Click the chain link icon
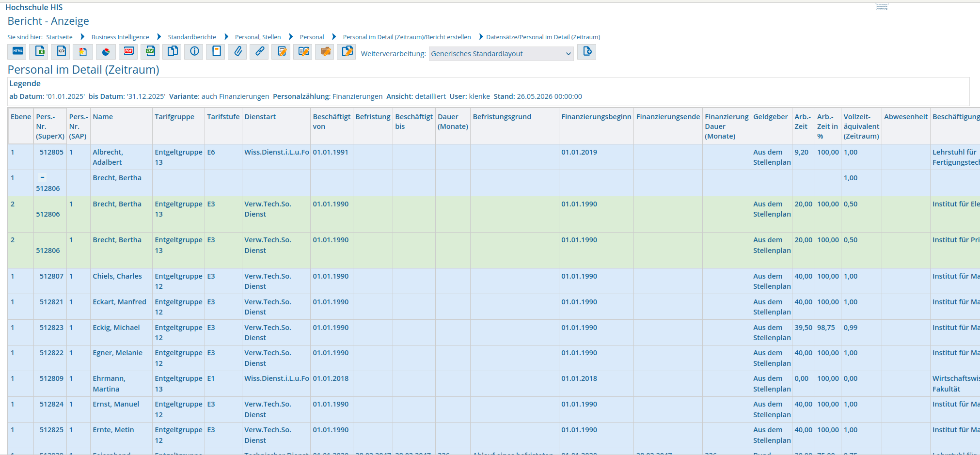This screenshot has width=980, height=455. pos(260,51)
